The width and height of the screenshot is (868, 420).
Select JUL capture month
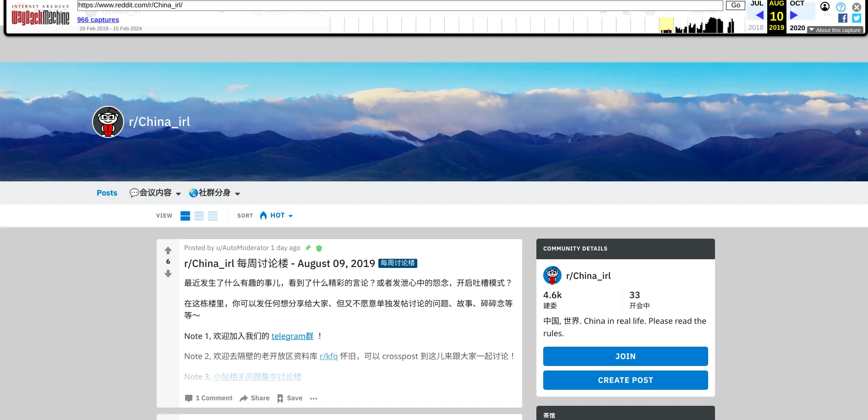tap(757, 4)
